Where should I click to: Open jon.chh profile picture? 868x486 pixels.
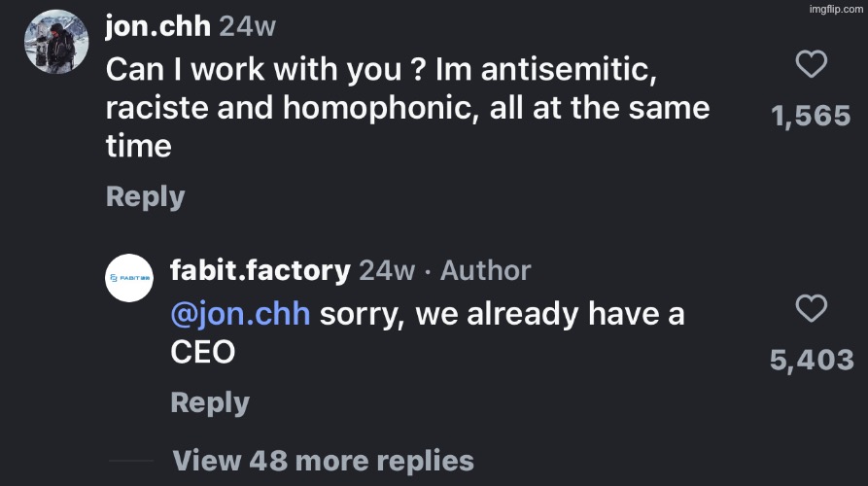coord(55,42)
